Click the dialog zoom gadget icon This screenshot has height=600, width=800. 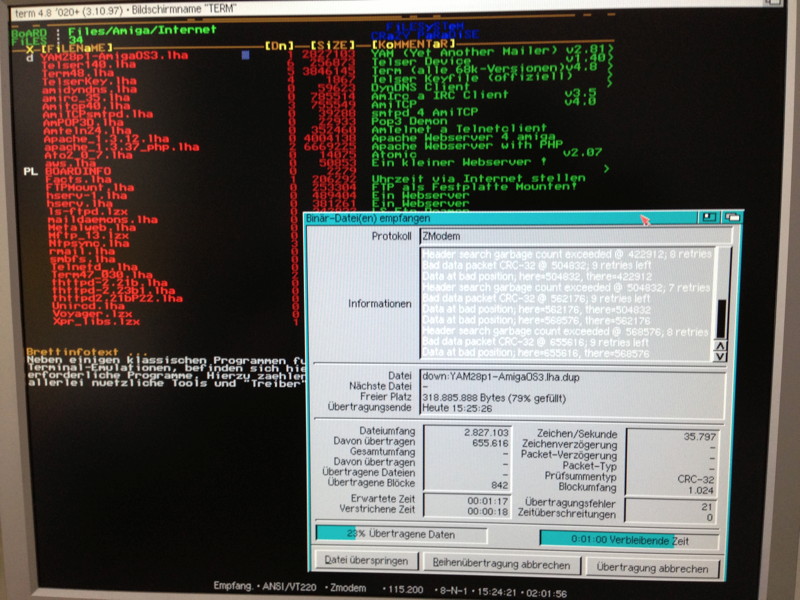click(x=708, y=216)
